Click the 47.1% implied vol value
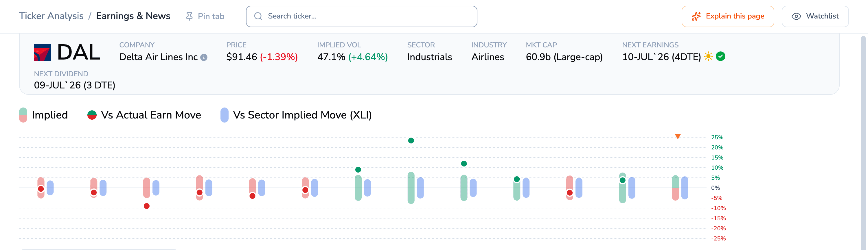Viewport: 868px width, 250px height. tap(331, 57)
